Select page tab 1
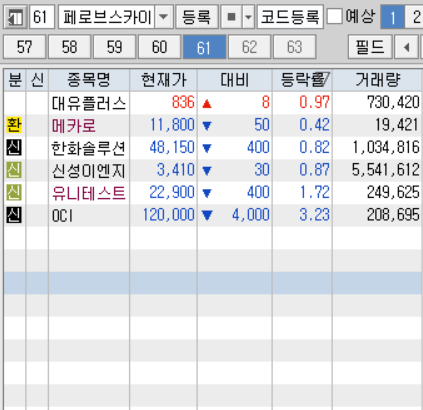The height and width of the screenshot is (410, 423). tap(392, 17)
